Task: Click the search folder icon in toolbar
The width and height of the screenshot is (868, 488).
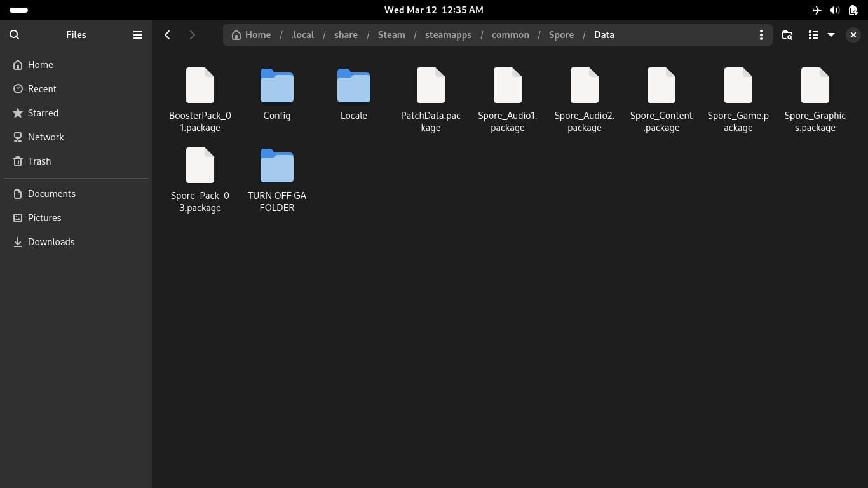Action: point(787,35)
